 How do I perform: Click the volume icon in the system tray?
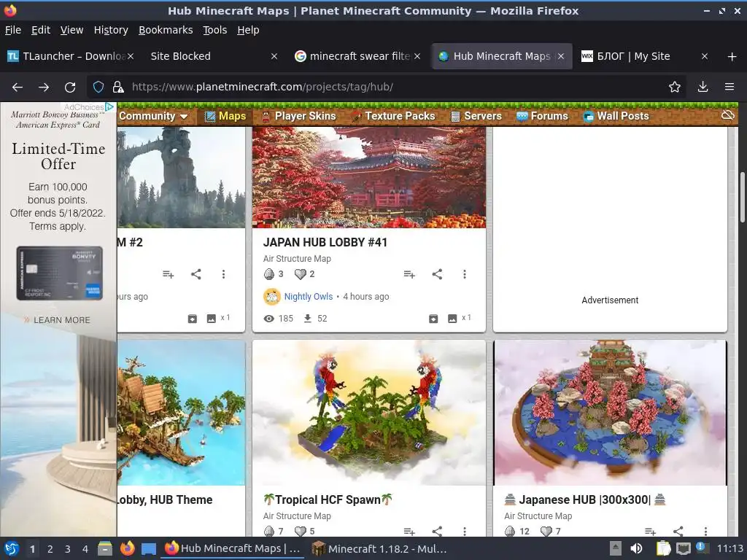pos(636,548)
